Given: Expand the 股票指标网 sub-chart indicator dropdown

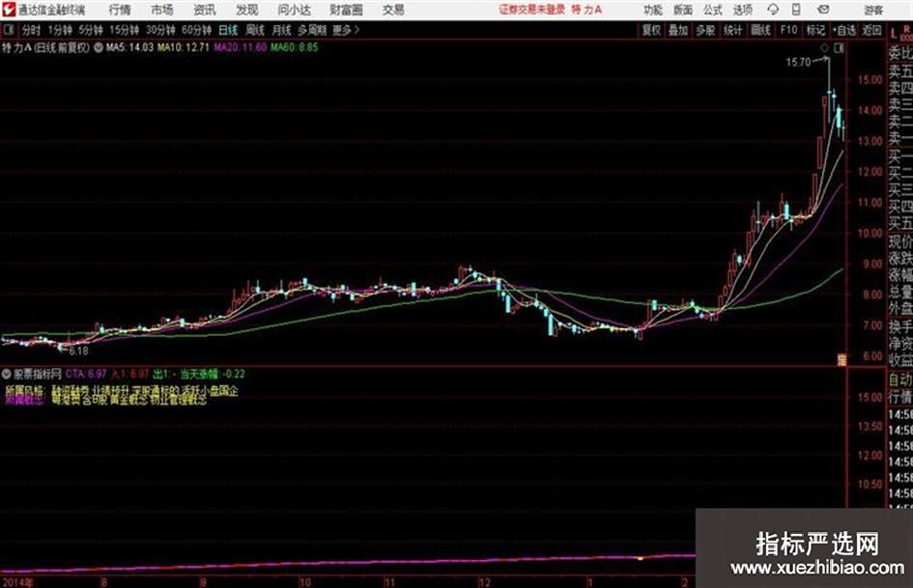Looking at the screenshot, I should point(7,374).
